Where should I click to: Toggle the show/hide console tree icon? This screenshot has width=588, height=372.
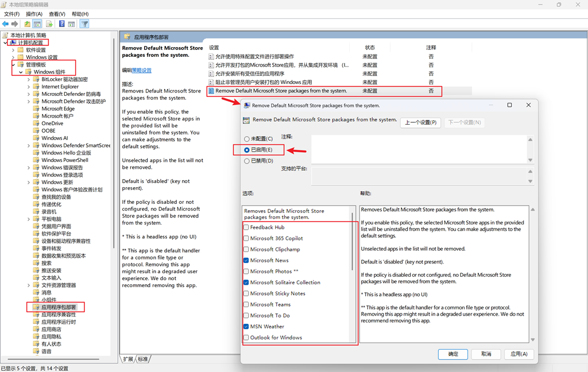[37, 24]
